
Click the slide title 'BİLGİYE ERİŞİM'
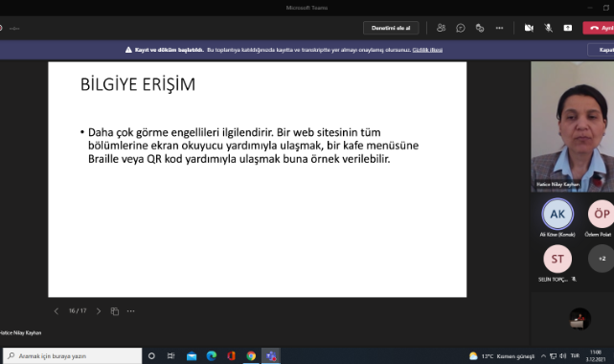pyautogui.click(x=138, y=84)
